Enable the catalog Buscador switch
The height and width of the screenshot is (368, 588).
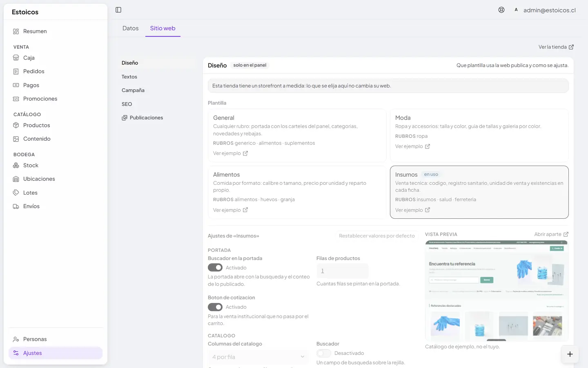324,353
